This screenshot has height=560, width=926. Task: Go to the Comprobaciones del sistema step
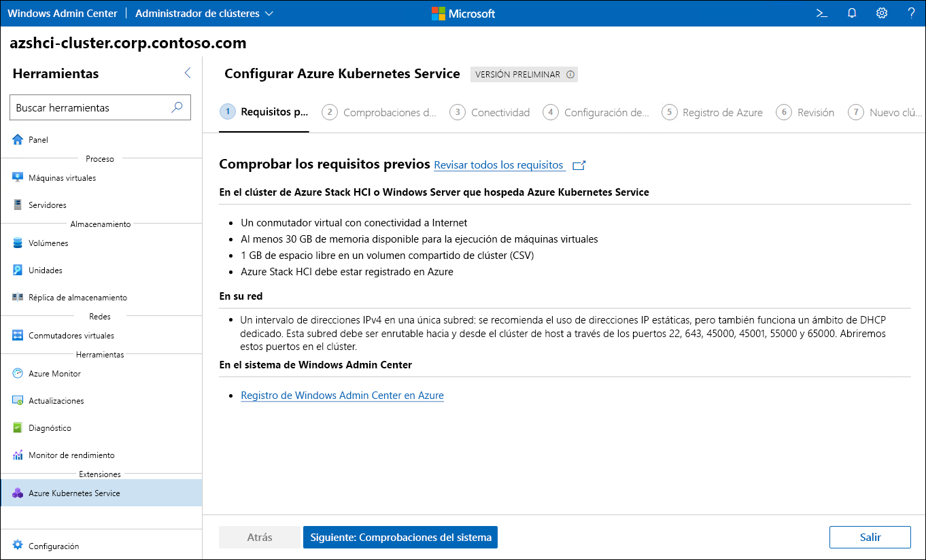pos(379,112)
